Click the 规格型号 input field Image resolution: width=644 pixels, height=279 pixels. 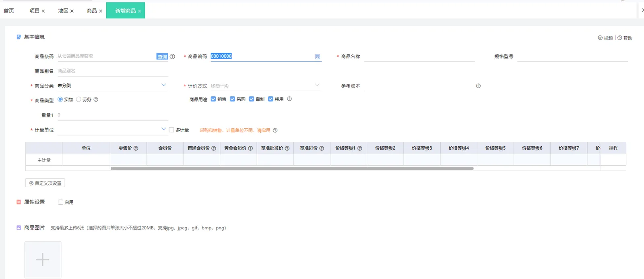click(572, 56)
